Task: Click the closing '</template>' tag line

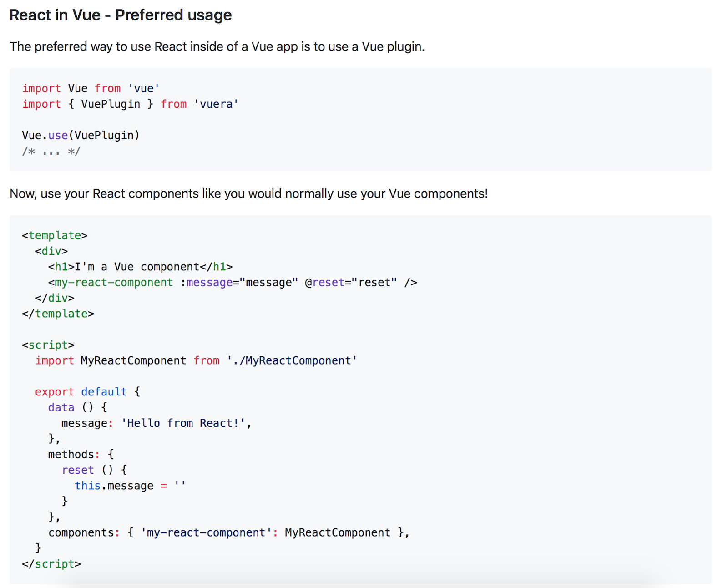Action: (58, 314)
